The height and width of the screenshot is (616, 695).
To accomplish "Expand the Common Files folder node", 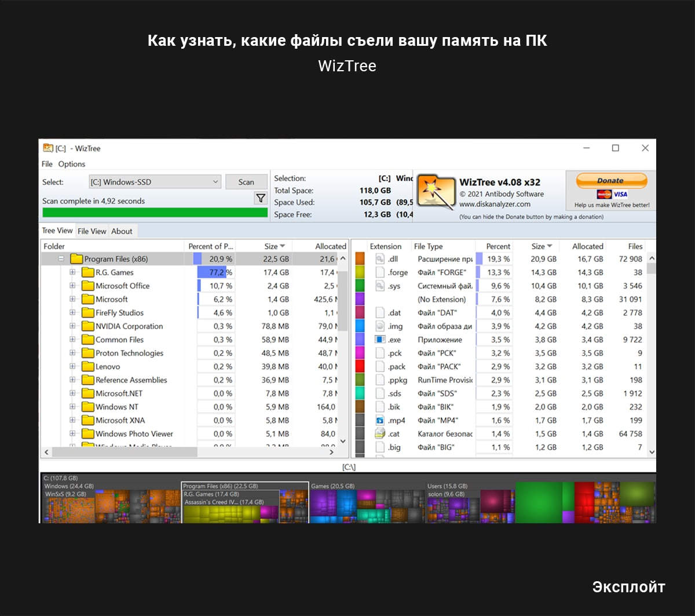I will pos(72,340).
